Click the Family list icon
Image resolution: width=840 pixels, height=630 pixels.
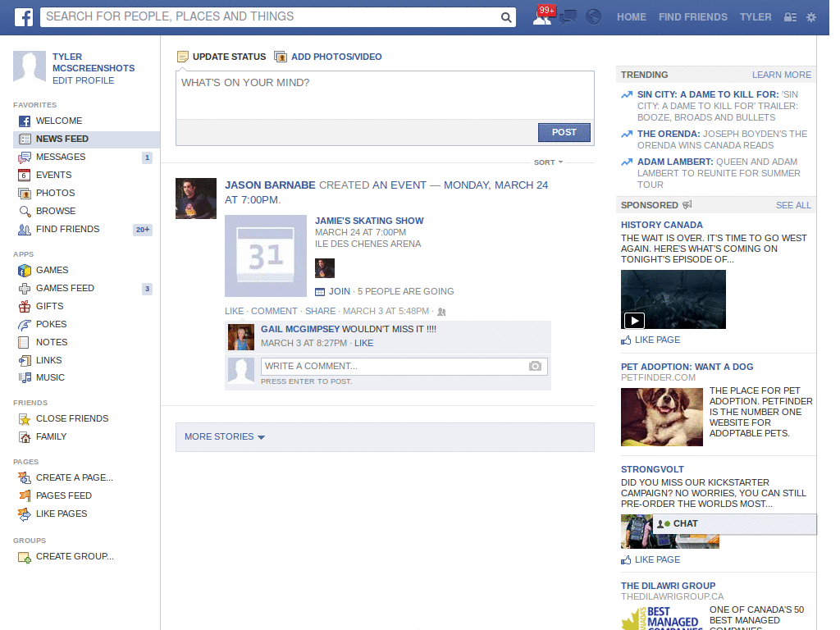coord(24,437)
